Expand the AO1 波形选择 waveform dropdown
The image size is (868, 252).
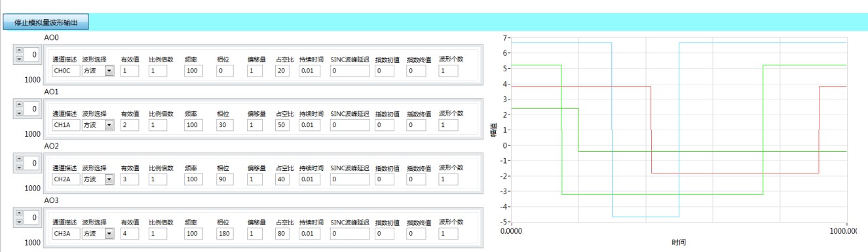(109, 125)
